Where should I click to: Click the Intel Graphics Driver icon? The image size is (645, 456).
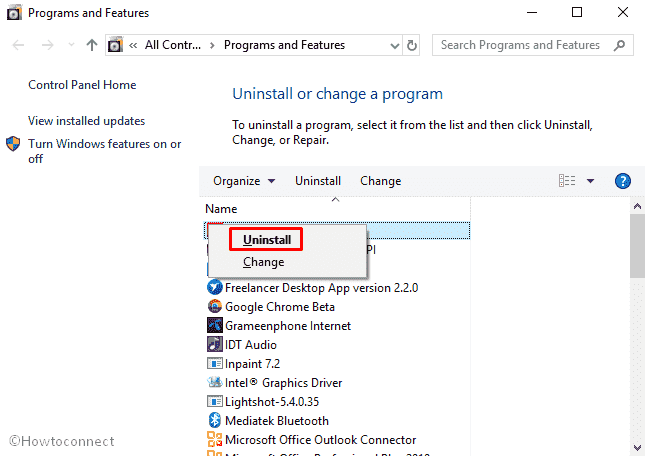pos(214,382)
